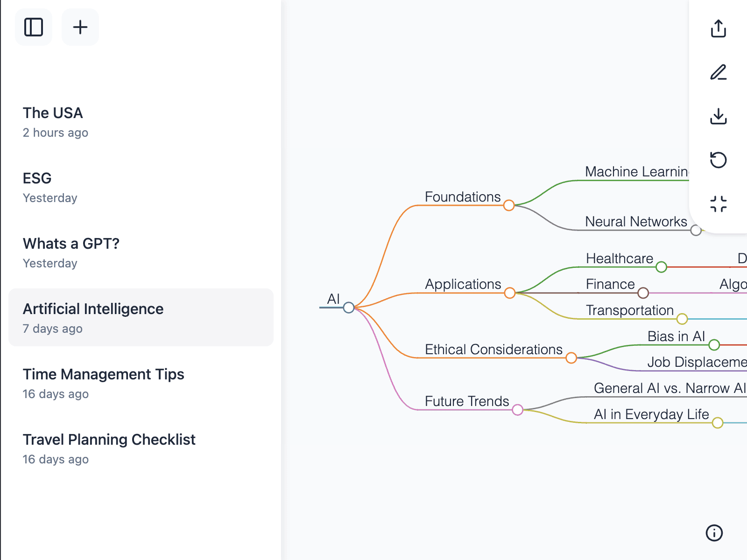The image size is (747, 560).
Task: Click the minimize/exit fullscreen icon
Action: tap(718, 204)
